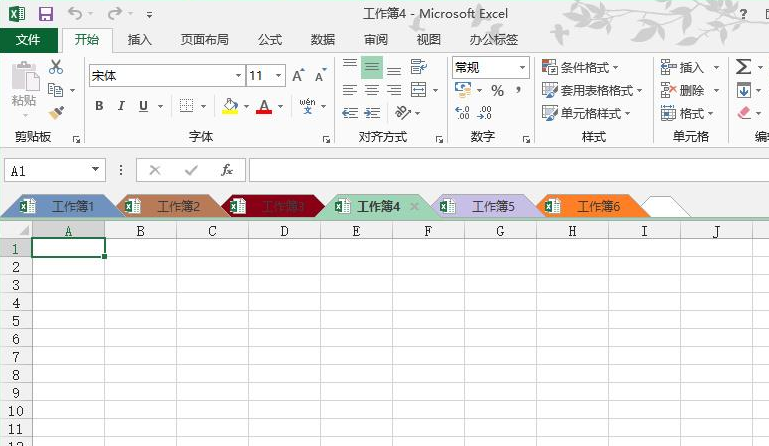Open 单元格样式 cell styles
This screenshot has width=769, height=446.
click(586, 113)
